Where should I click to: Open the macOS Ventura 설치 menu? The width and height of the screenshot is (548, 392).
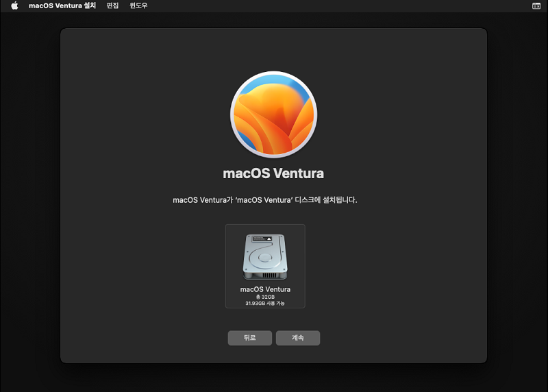pos(62,5)
